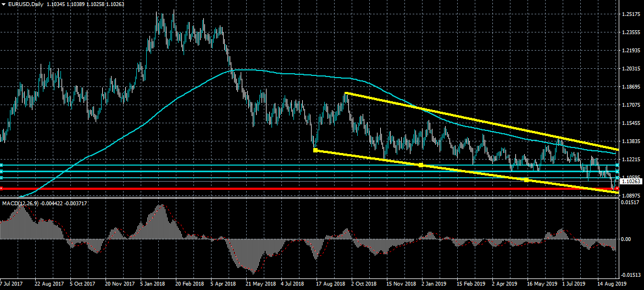This screenshot has height=290, width=644.
Task: Click the divider between chart and MACD panel
Action: click(308, 199)
